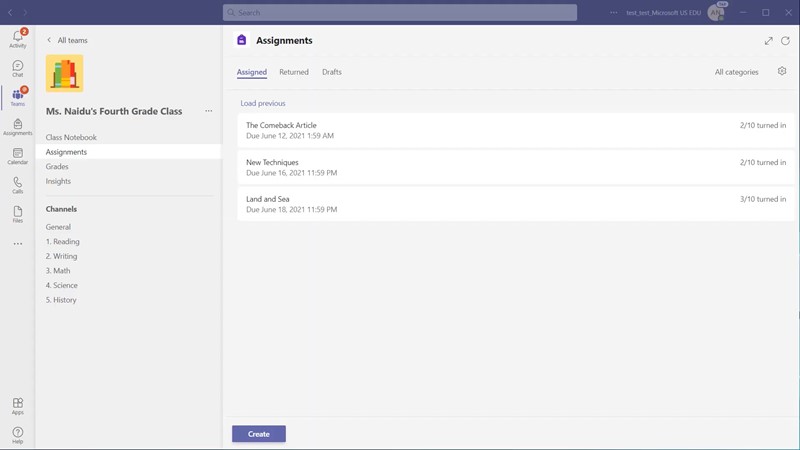Click the Create button
The image size is (800, 450).
coord(259,434)
